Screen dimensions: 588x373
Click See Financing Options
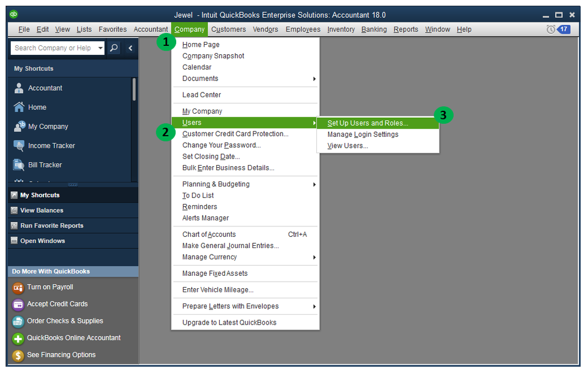[x=61, y=355]
